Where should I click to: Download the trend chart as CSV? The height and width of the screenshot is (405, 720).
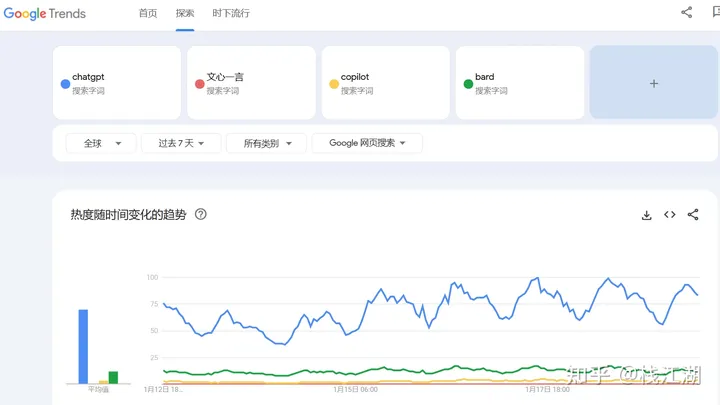[647, 215]
